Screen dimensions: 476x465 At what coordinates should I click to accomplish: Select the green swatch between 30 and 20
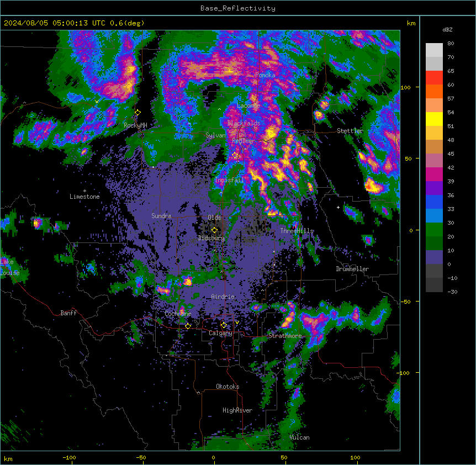pyautogui.click(x=434, y=230)
